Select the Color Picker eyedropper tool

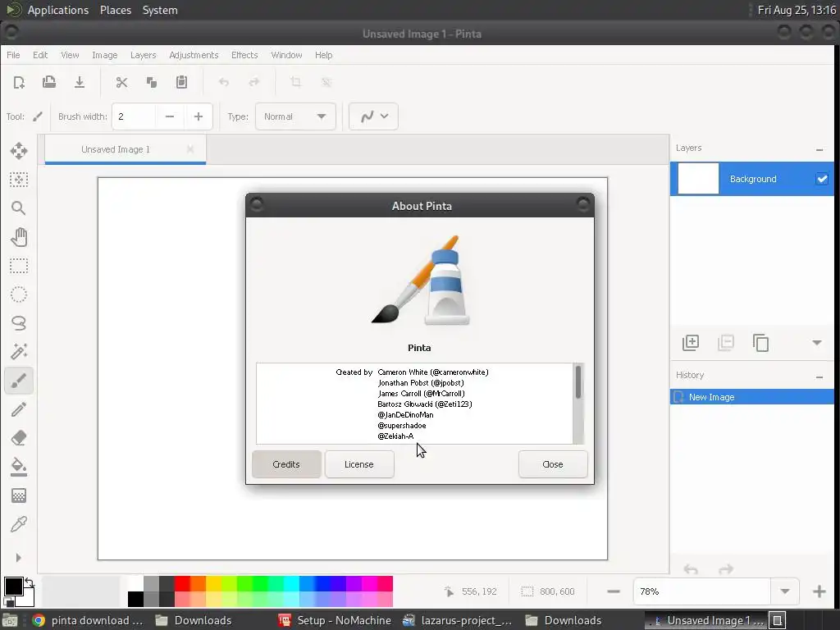(19, 524)
